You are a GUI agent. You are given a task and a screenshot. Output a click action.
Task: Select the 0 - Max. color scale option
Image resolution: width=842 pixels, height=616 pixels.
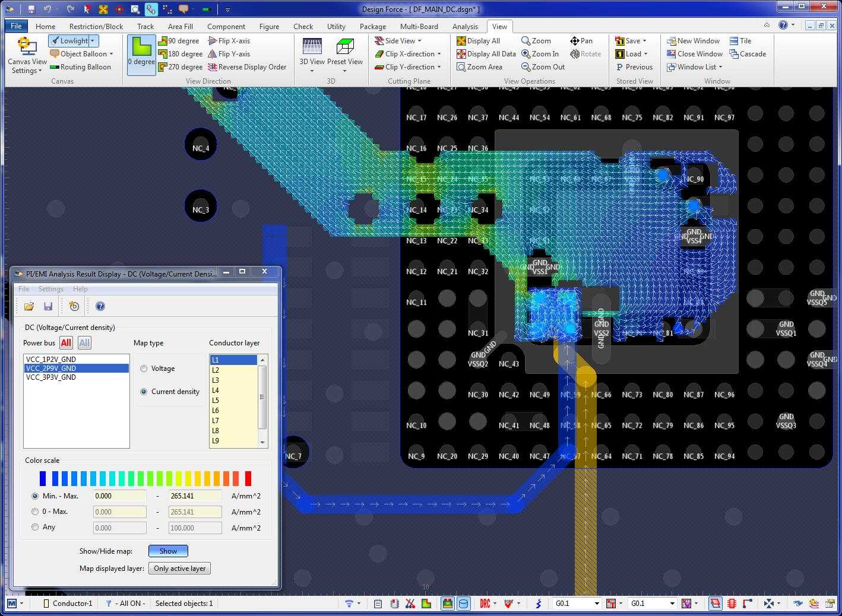pos(35,512)
